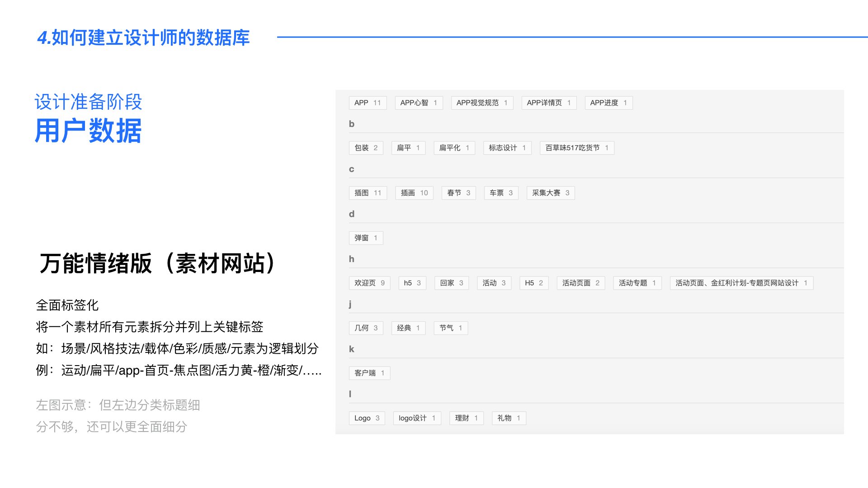Open the 扁平化 tag
This screenshot has width=868, height=488.
(454, 148)
